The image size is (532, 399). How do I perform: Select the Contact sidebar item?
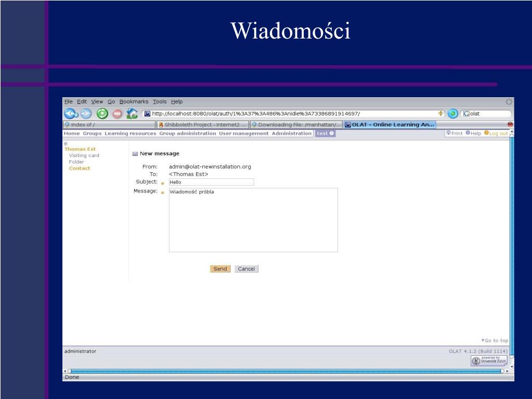click(80, 168)
